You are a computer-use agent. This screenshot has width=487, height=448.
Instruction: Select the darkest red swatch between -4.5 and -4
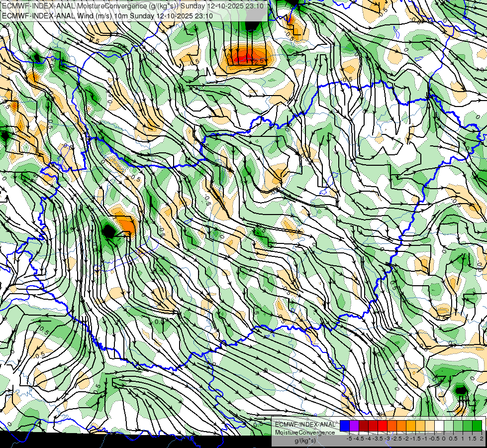pyautogui.click(x=364, y=426)
